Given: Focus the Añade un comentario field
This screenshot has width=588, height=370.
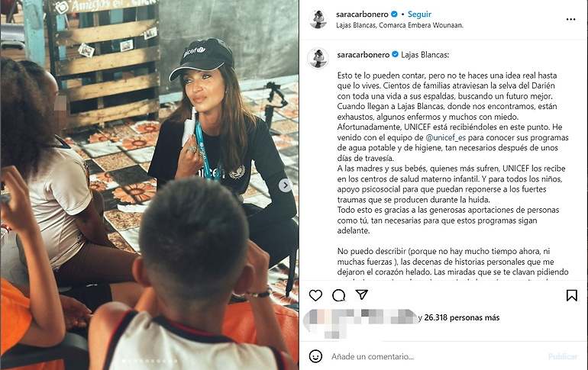Looking at the screenshot, I should (x=435, y=356).
